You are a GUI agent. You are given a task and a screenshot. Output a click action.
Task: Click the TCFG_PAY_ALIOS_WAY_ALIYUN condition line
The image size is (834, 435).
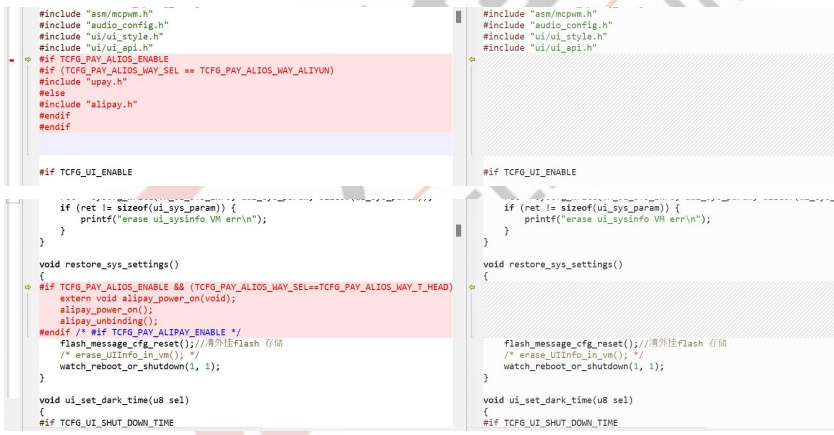[x=186, y=71]
